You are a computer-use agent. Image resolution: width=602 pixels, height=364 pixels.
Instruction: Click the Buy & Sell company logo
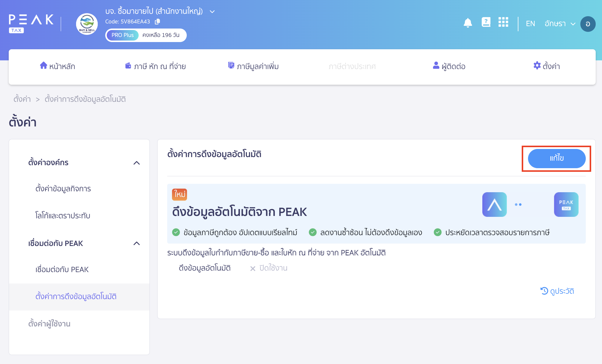click(x=87, y=24)
